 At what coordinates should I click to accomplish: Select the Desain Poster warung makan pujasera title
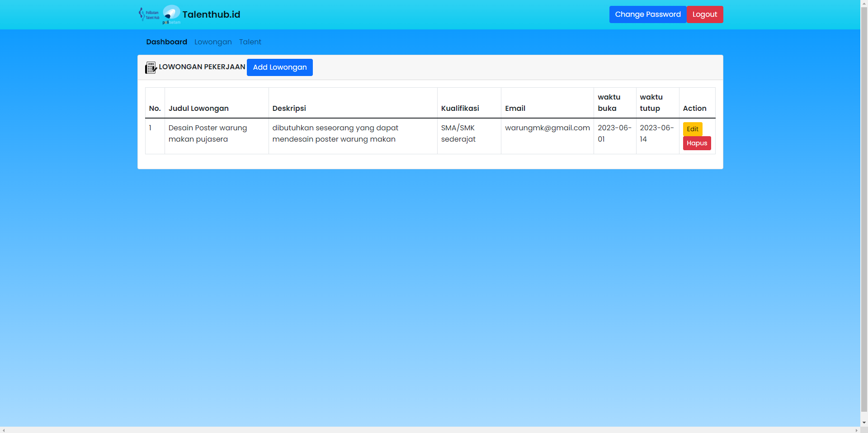[208, 133]
